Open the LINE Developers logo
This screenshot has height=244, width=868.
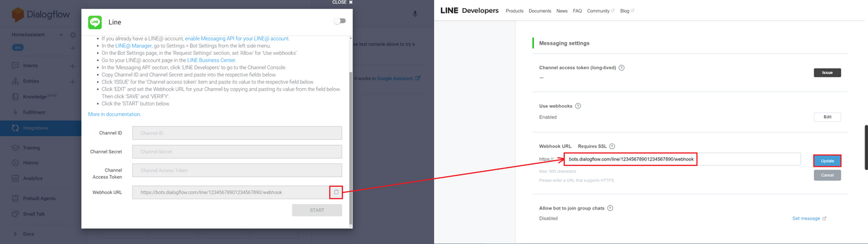[x=469, y=10]
